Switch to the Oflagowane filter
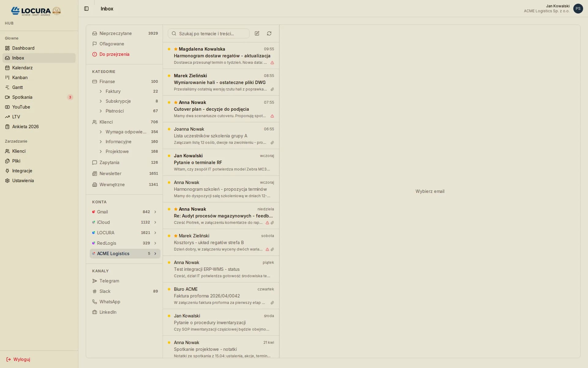Screen dimensions: 588x368 click(111, 44)
